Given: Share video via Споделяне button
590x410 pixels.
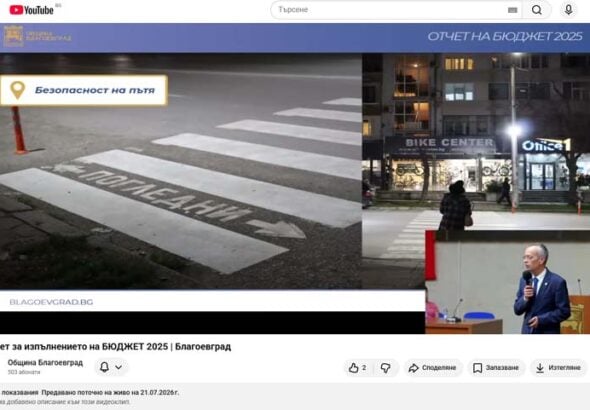Looking at the screenshot, I should [x=433, y=367].
